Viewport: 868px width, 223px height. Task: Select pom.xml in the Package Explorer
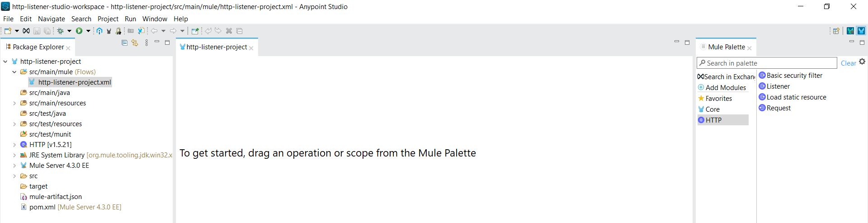(42, 207)
